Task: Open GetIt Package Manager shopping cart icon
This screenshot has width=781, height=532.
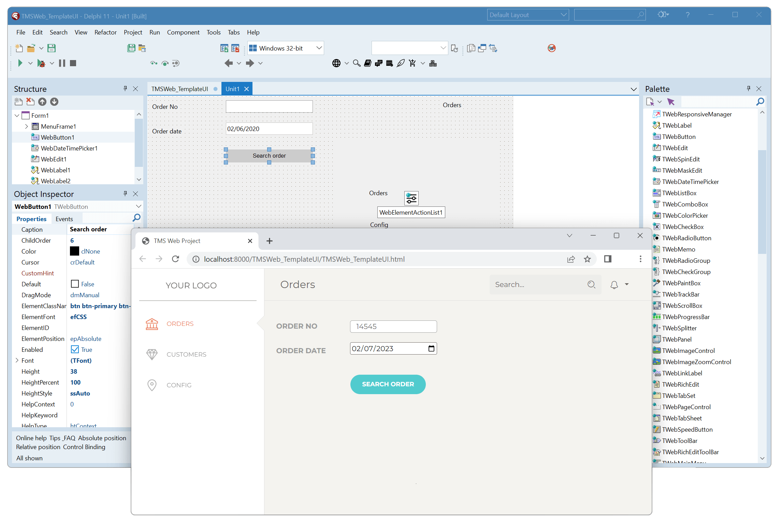Action: point(413,63)
